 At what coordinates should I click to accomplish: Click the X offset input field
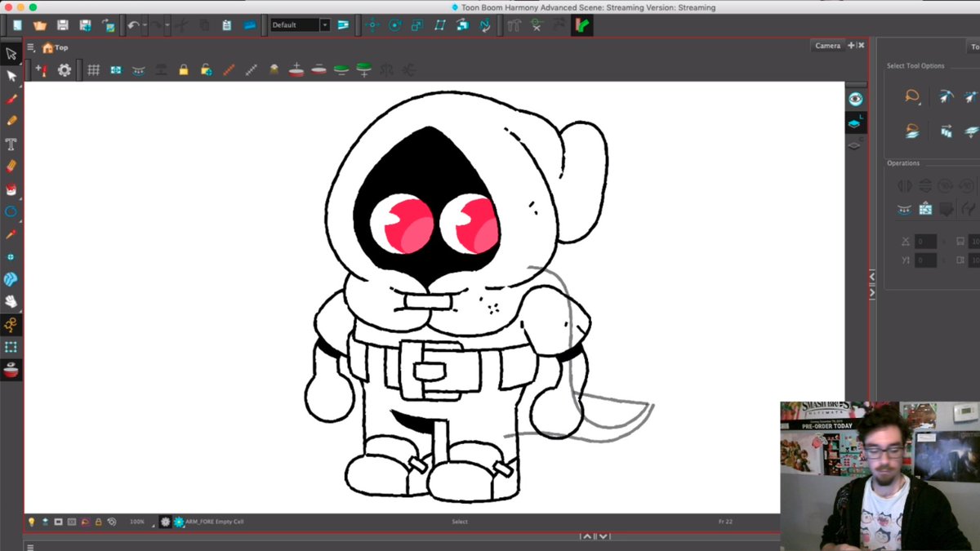925,242
